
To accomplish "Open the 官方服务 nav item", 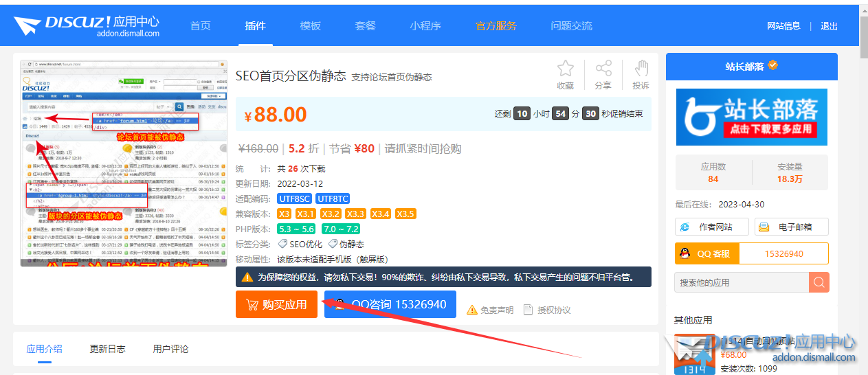I will coord(496,26).
